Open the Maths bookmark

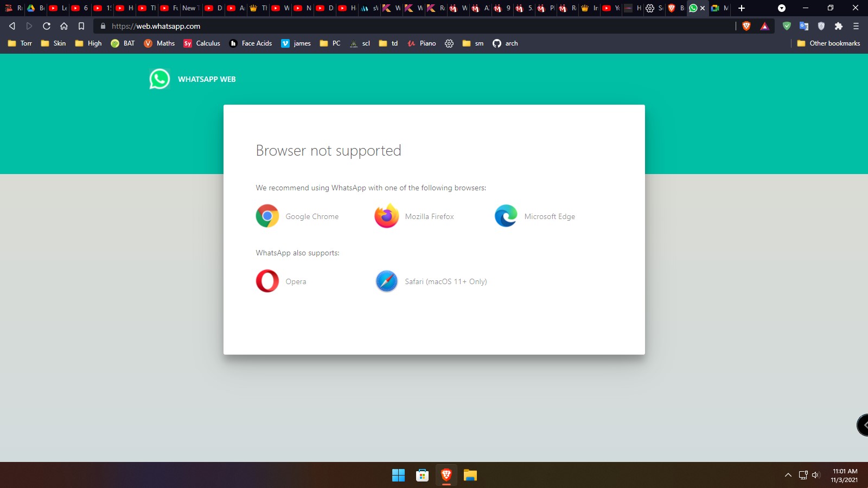tap(159, 43)
